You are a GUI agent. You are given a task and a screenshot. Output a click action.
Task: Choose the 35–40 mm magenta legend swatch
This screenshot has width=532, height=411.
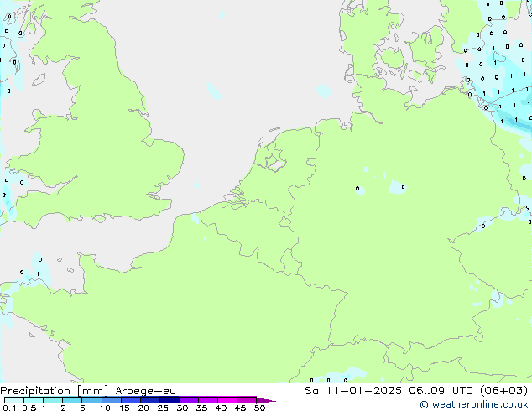pos(208,400)
